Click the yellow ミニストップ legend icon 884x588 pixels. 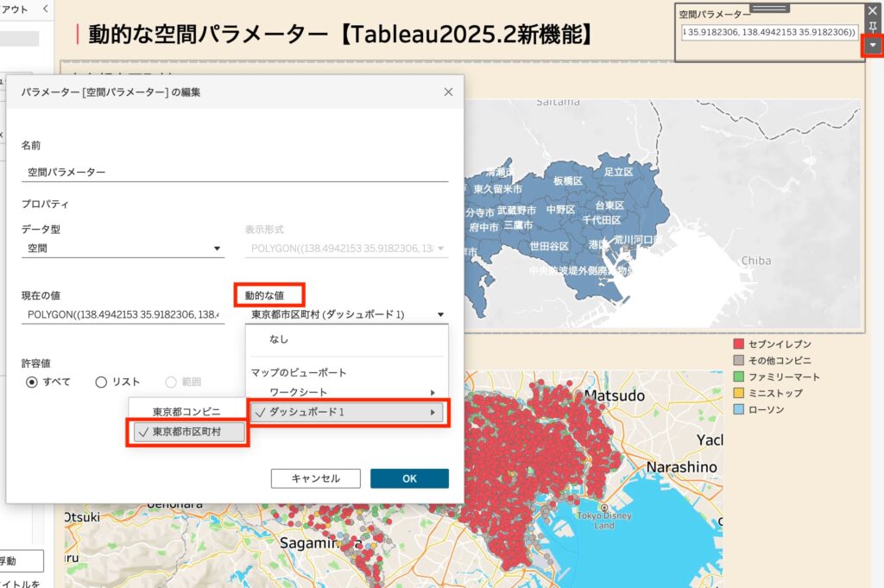(738, 394)
